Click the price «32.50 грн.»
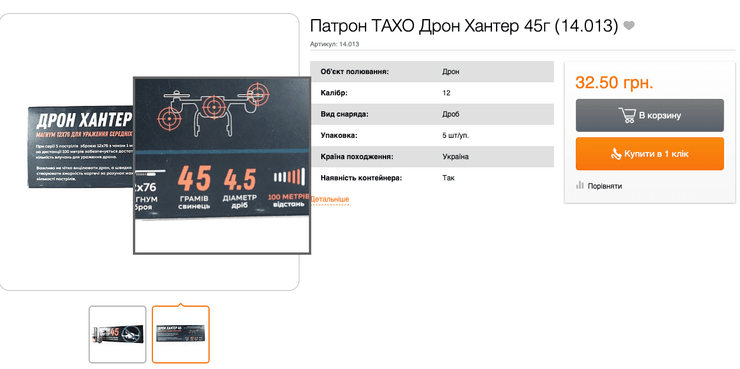 (614, 83)
